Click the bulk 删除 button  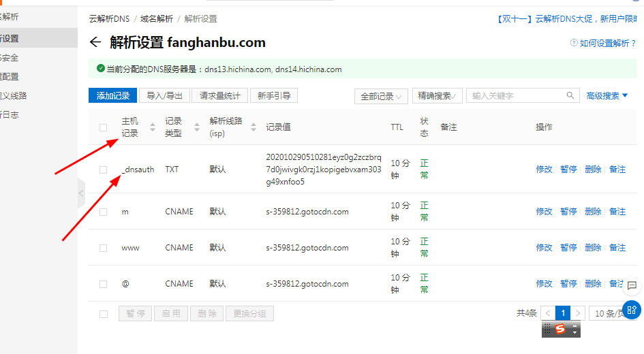pyautogui.click(x=207, y=314)
